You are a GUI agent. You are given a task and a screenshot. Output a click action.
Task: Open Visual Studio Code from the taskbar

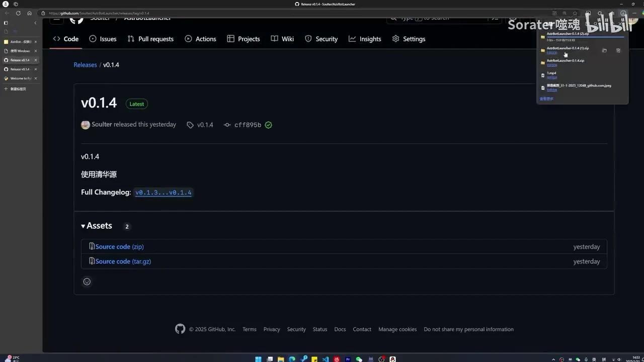point(326,359)
